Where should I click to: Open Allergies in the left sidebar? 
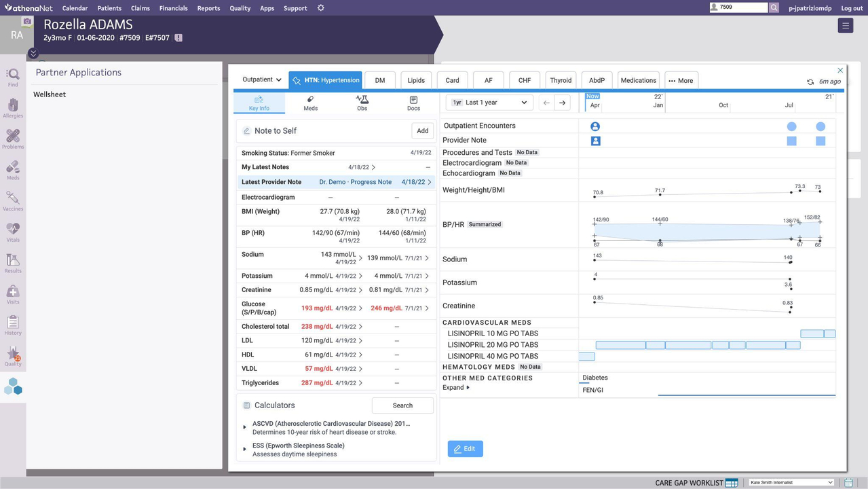click(x=13, y=107)
